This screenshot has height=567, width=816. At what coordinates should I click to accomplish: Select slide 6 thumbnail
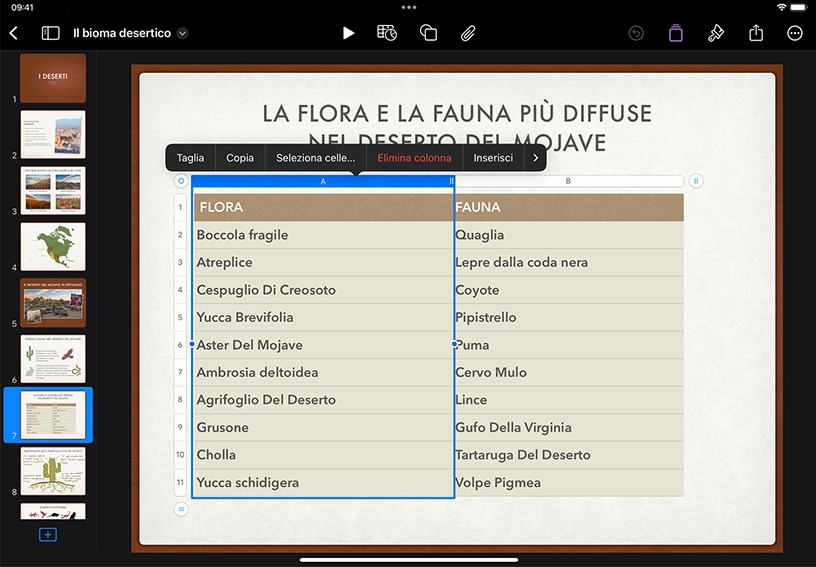coord(53,359)
